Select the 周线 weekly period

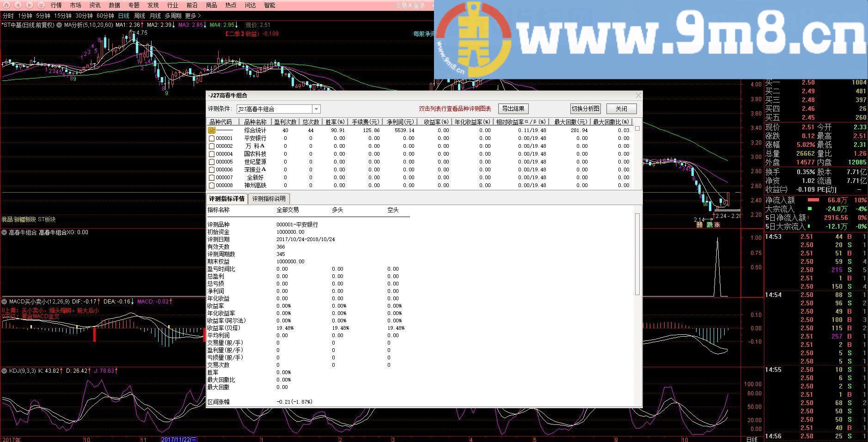(140, 16)
